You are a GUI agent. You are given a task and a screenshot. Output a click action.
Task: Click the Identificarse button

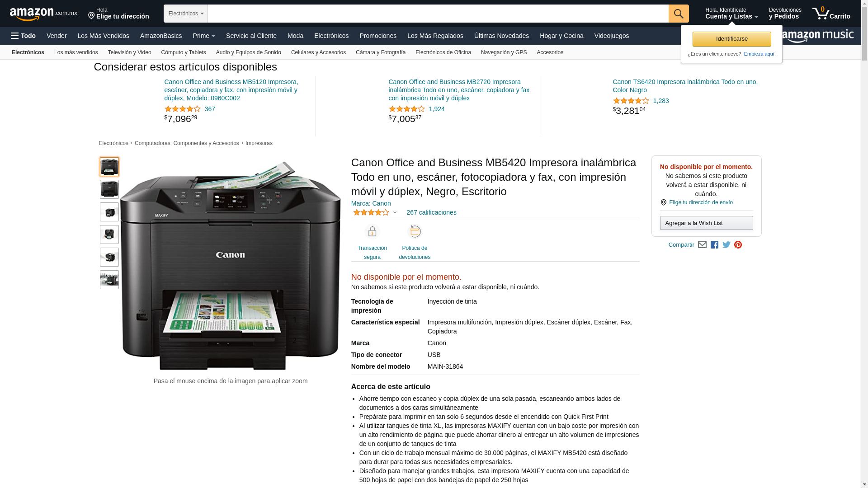click(731, 39)
